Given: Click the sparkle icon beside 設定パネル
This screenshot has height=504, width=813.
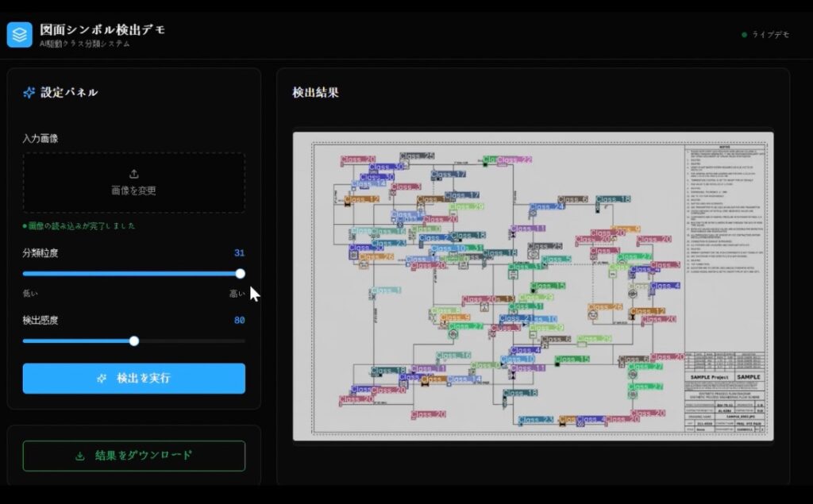Looking at the screenshot, I should (29, 93).
